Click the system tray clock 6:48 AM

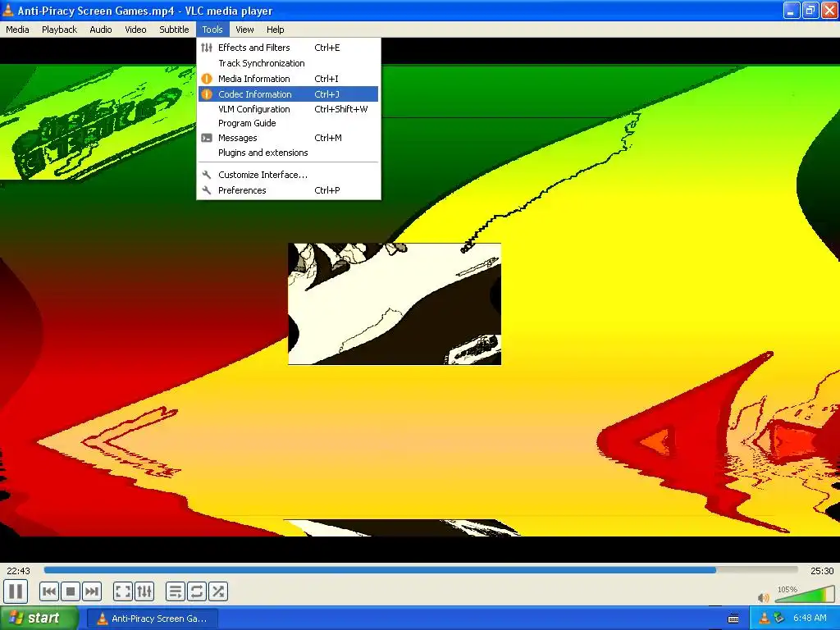pos(810,619)
